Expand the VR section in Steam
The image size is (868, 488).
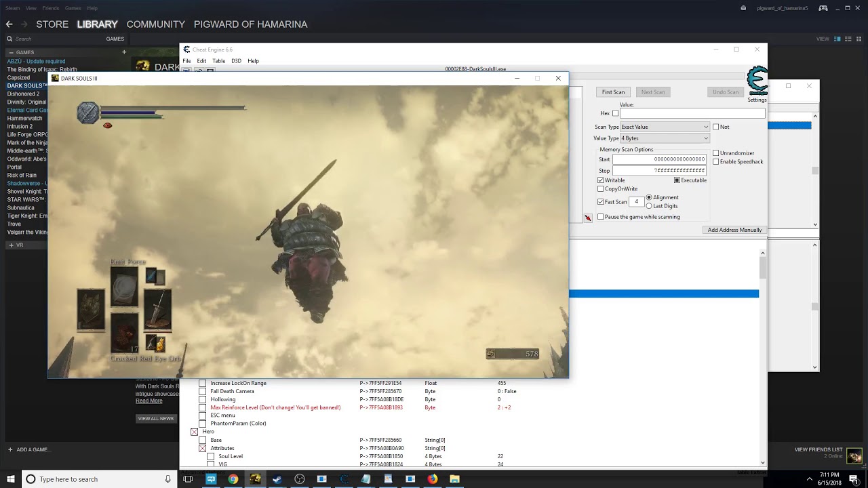(x=11, y=245)
